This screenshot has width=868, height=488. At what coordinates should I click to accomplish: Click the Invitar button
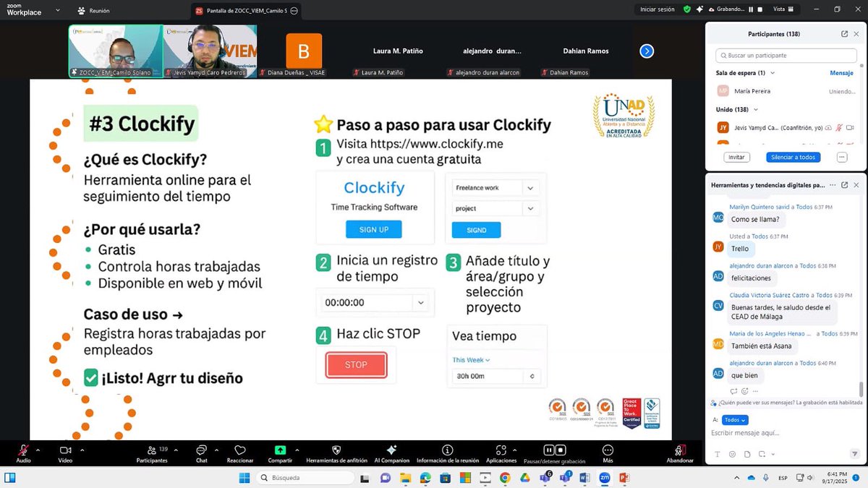pos(736,157)
